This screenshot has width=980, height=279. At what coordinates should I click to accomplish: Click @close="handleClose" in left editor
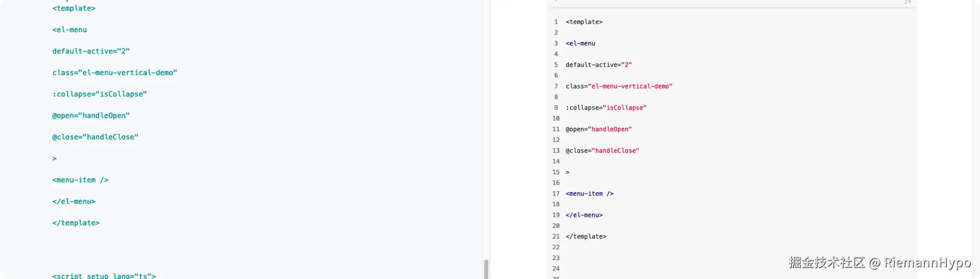[95, 137]
